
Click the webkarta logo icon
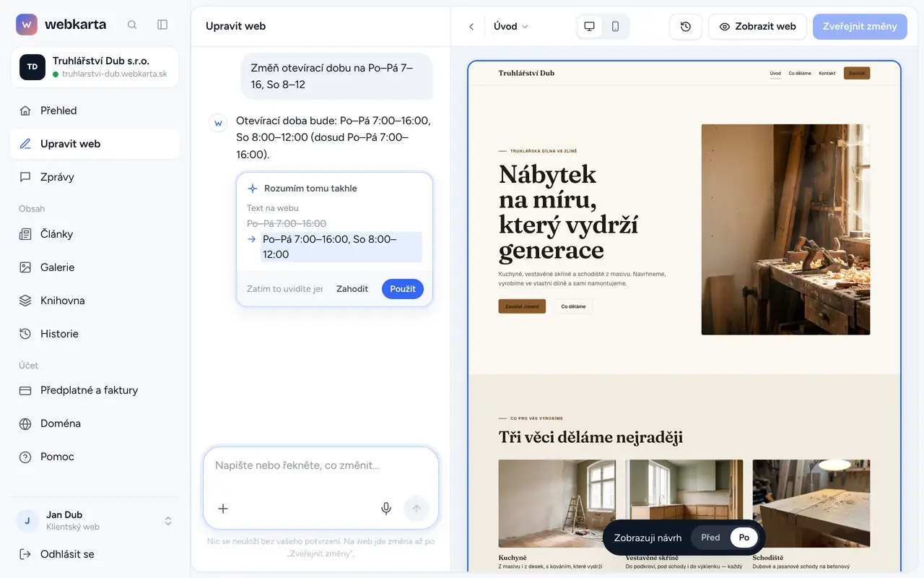pos(27,25)
